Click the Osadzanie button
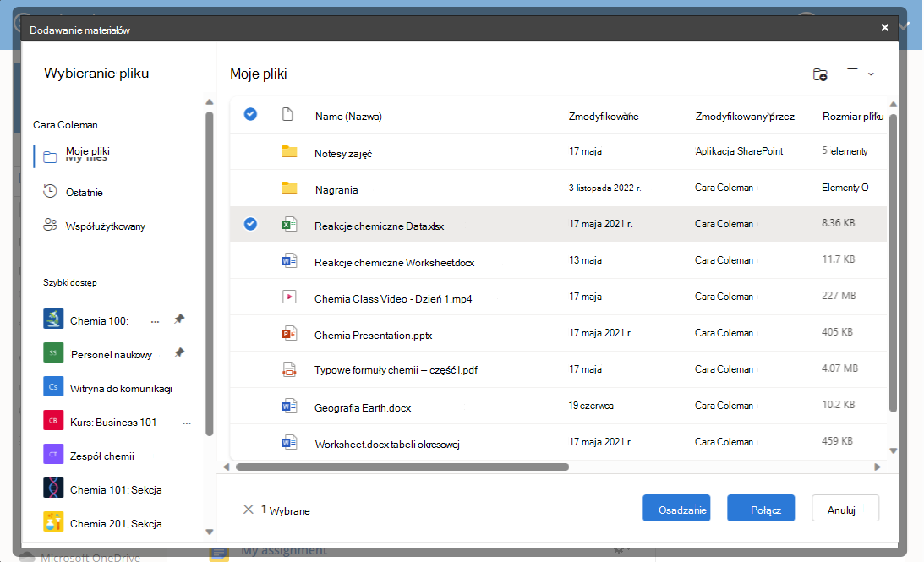 click(676, 509)
